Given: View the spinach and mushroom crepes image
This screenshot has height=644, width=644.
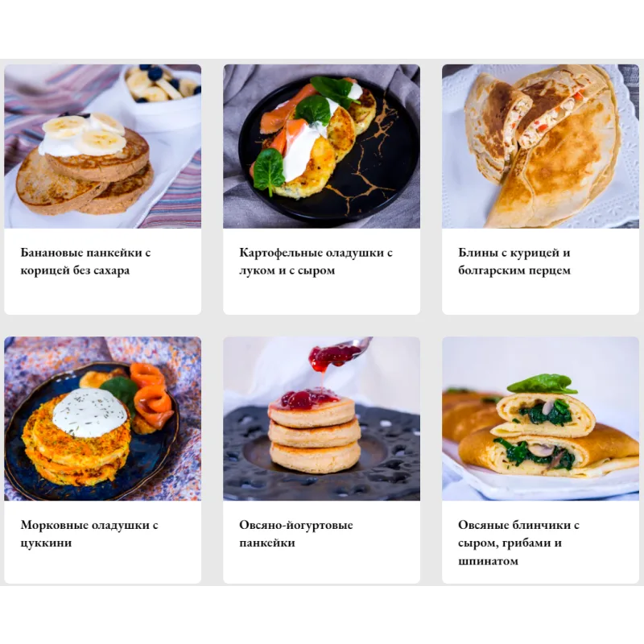Looking at the screenshot, I should (x=540, y=419).
